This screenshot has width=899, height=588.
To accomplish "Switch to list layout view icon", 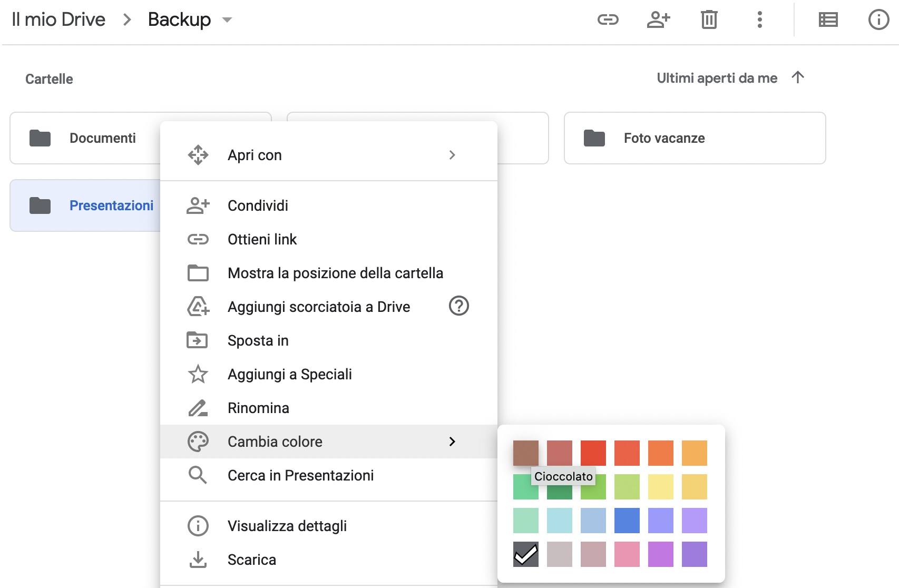I will [828, 20].
